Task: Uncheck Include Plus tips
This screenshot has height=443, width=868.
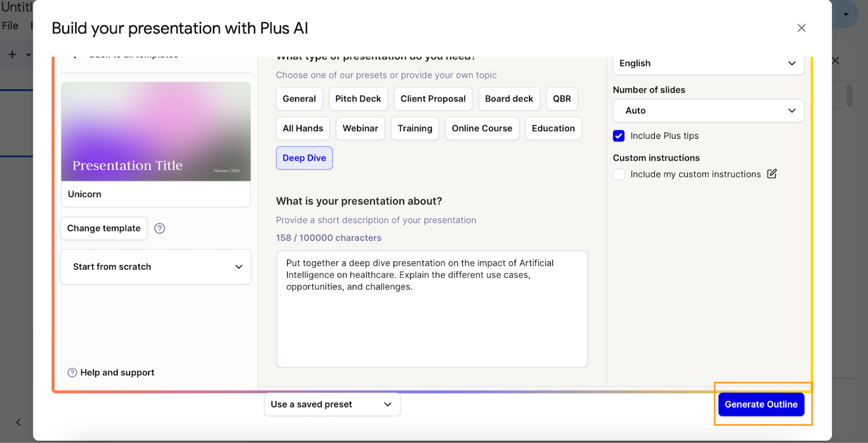Action: tap(619, 136)
